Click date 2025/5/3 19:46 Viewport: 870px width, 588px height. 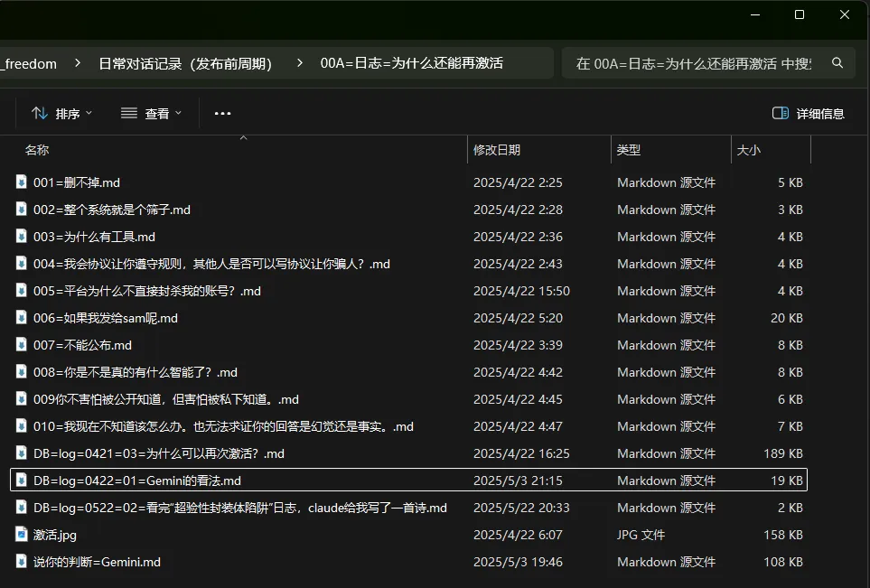(518, 562)
